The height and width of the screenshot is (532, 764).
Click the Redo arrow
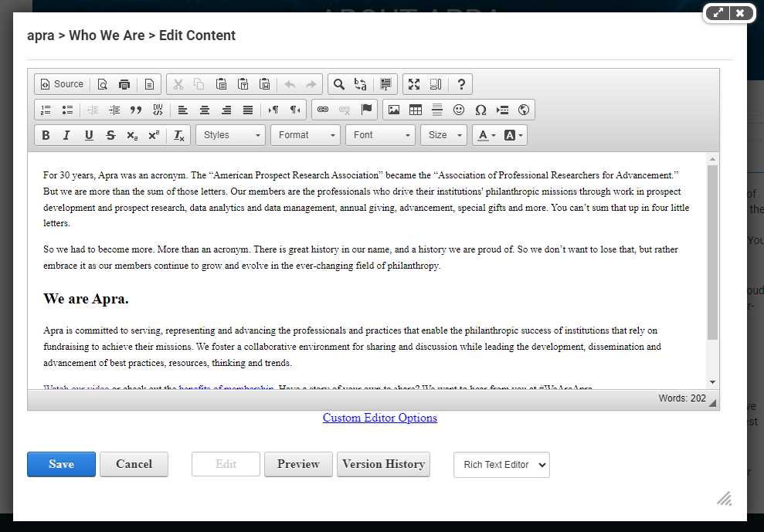[311, 84]
